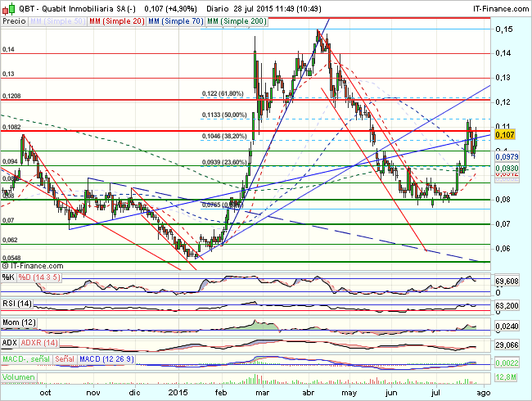The width and height of the screenshot is (532, 401).
Task: Click the 69,608 stochastic value
Action: pos(507,282)
